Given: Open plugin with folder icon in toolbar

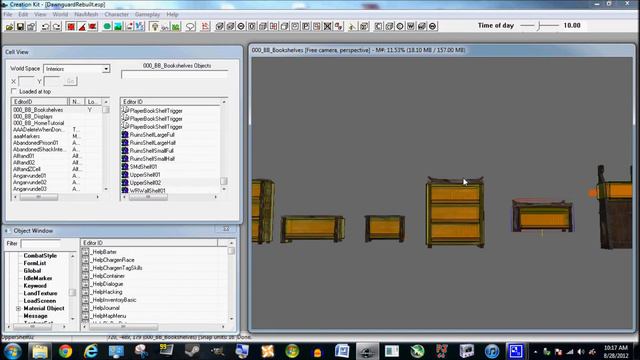Looking at the screenshot, I should 9,27.
